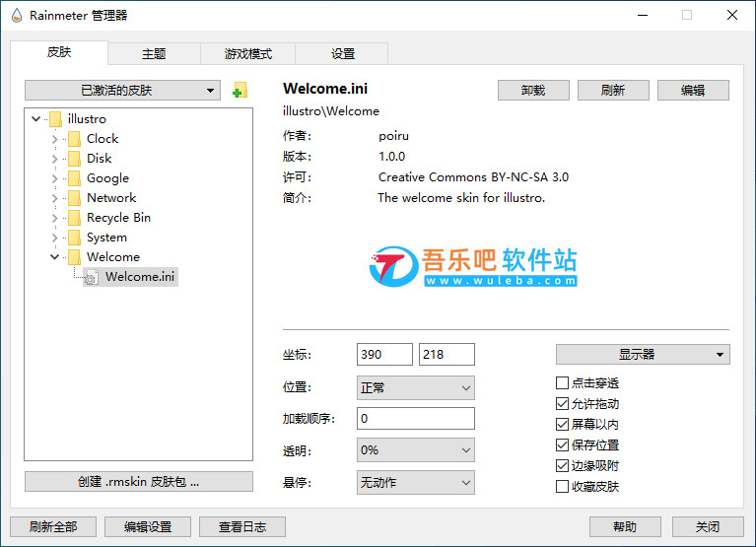This screenshot has width=756, height=547.
Task: Click the license text 'Creative Commons BY-NC-SA 3.0'
Action: pos(473,177)
